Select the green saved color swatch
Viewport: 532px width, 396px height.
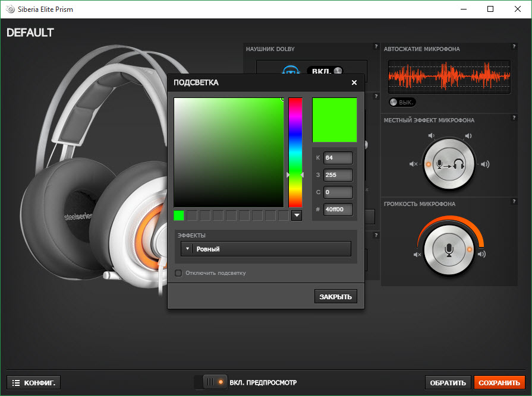coord(179,216)
